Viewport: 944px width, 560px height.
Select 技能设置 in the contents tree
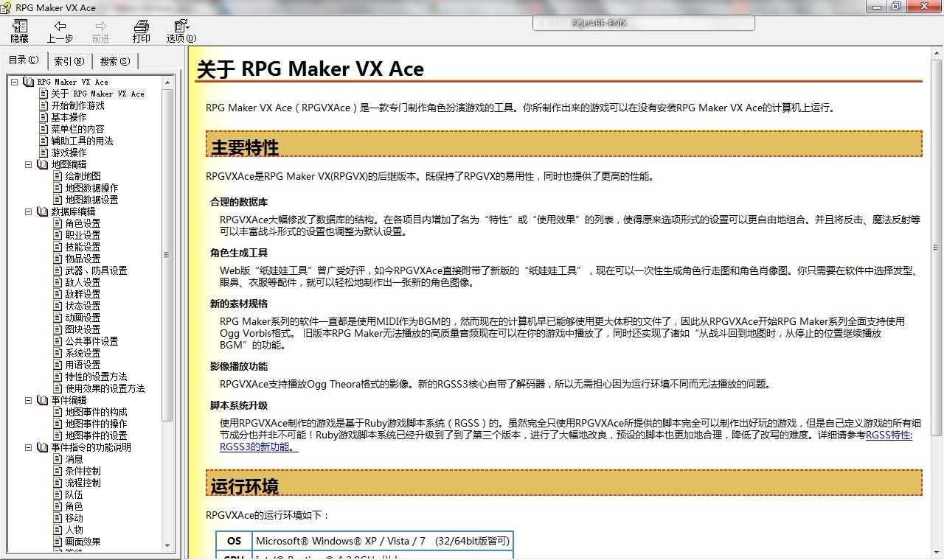pyautogui.click(x=83, y=247)
